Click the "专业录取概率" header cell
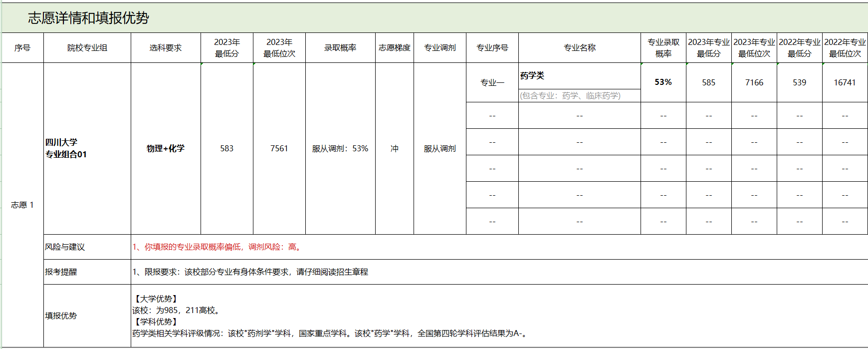The height and width of the screenshot is (349, 868). tap(663, 48)
